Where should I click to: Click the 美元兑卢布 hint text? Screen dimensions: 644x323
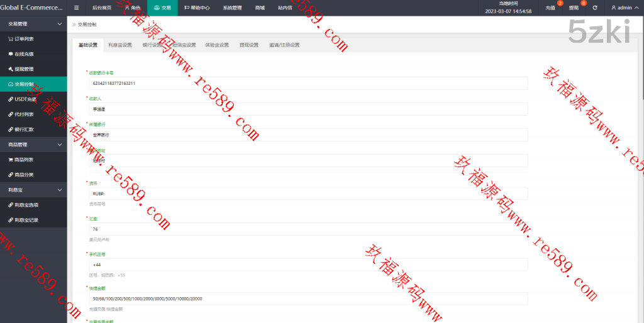pyautogui.click(x=99, y=239)
